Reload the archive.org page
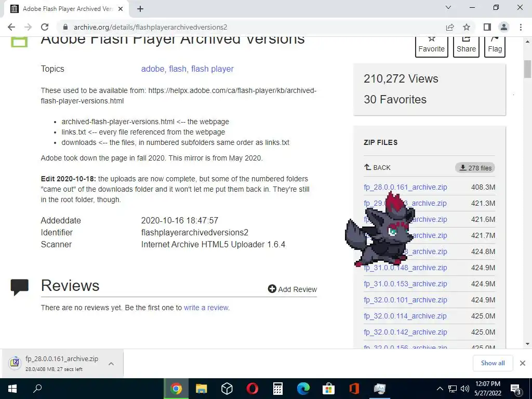 tap(45, 27)
